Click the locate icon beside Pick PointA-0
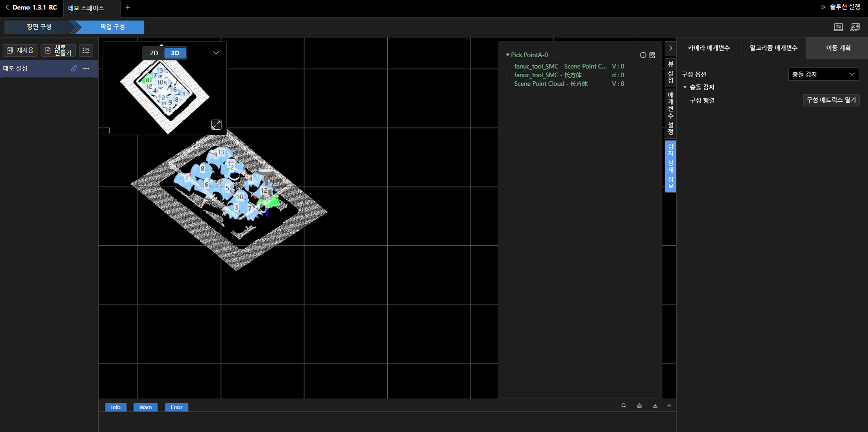 coord(643,55)
